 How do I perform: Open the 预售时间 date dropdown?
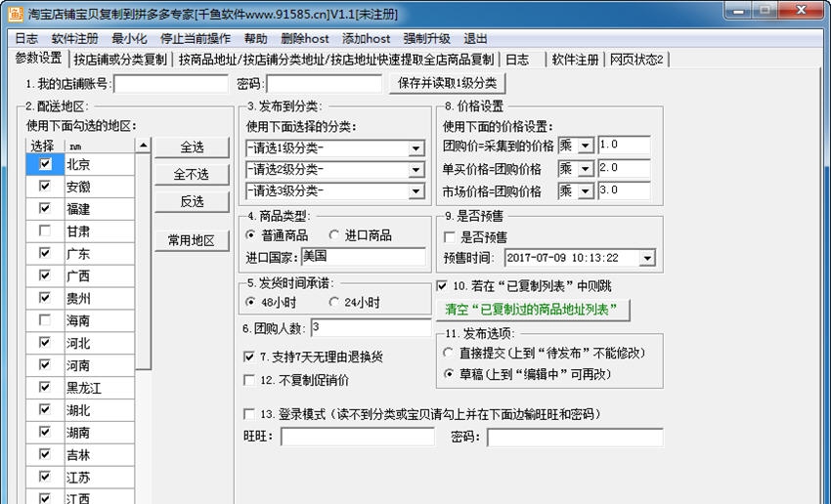[x=646, y=258]
